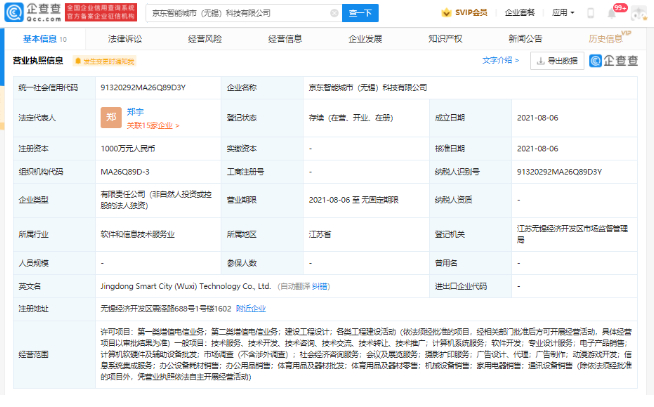This screenshot has width=654, height=407.
Task: Click the blue 查一下 search button
Action: (360, 13)
